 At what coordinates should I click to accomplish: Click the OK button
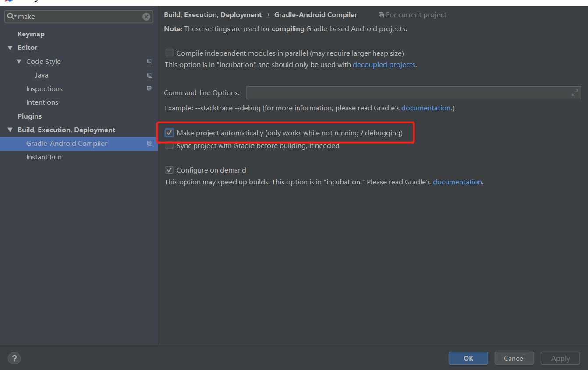(x=468, y=358)
